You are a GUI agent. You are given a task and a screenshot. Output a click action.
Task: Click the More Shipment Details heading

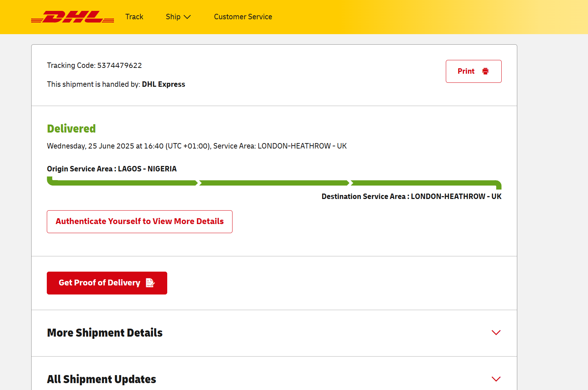pos(105,333)
